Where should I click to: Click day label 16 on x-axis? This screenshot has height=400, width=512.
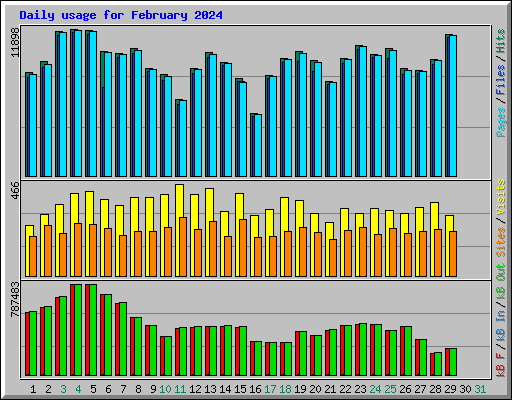pos(255,389)
